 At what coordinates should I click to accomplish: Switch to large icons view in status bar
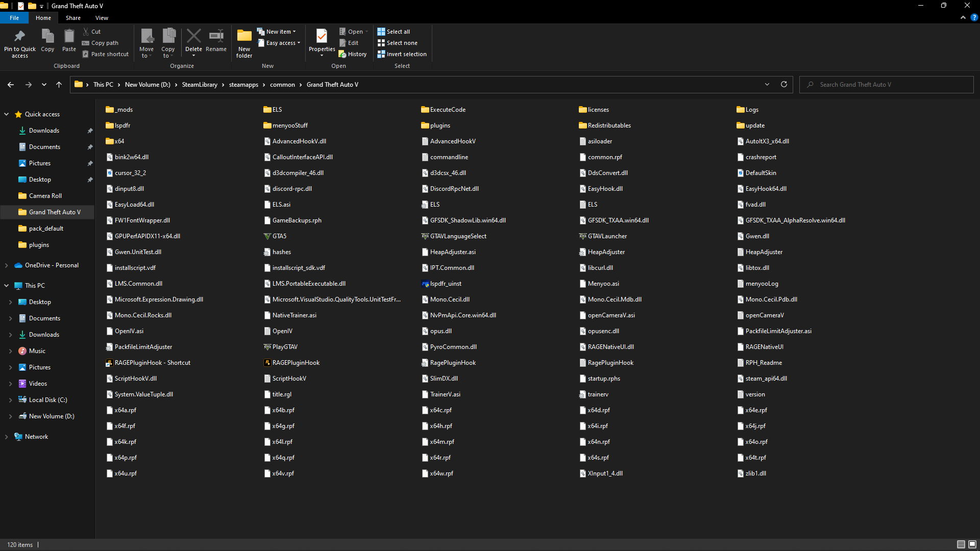click(972, 544)
